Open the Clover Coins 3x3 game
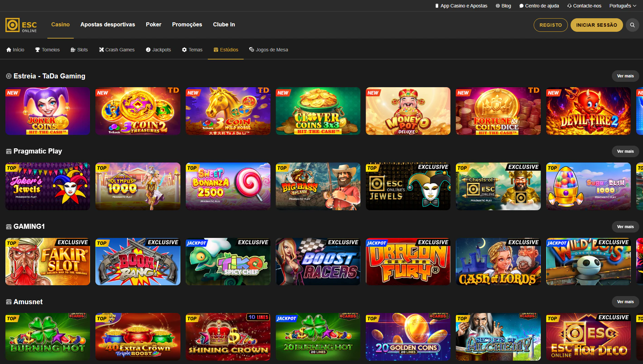Viewport: 643px width, 364px height. 318,111
